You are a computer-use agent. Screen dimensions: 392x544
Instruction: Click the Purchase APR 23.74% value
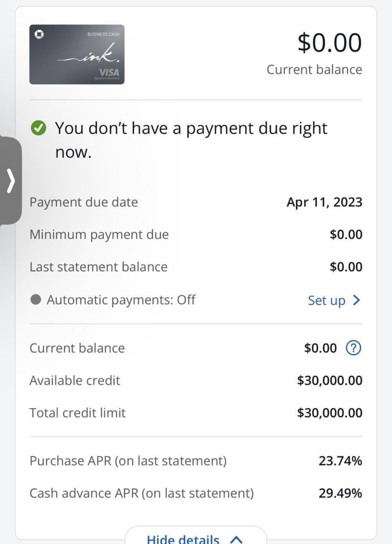(x=340, y=461)
